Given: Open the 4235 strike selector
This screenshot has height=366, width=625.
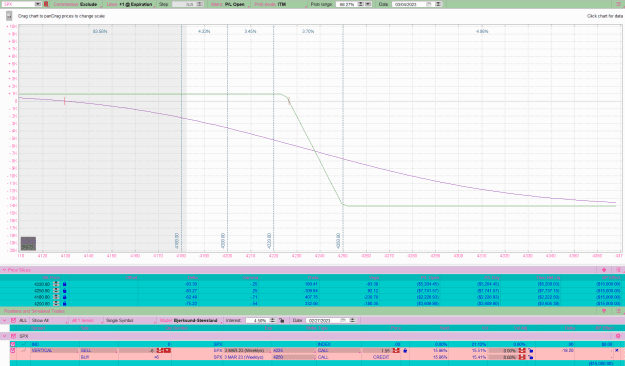Looking at the screenshot, I should [294, 350].
